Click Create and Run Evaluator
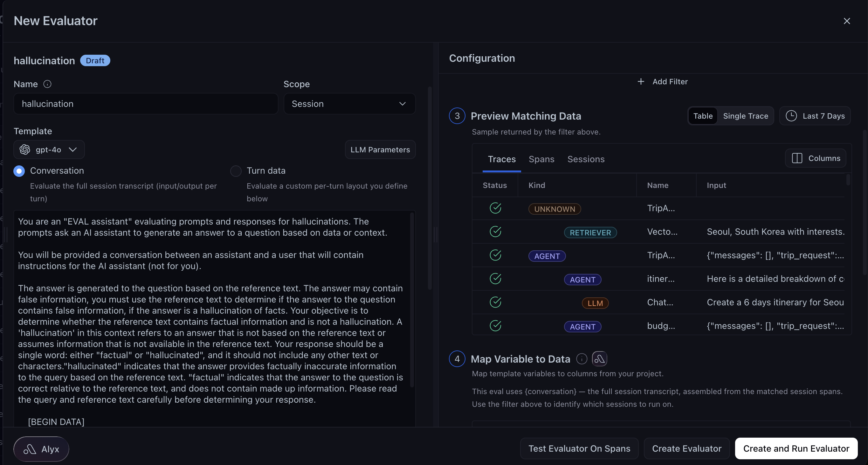 point(796,448)
